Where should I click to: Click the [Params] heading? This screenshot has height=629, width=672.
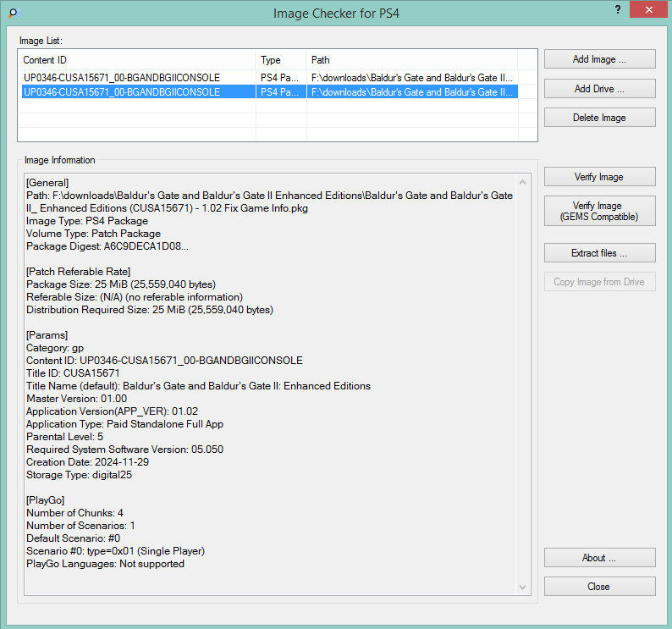(x=47, y=335)
